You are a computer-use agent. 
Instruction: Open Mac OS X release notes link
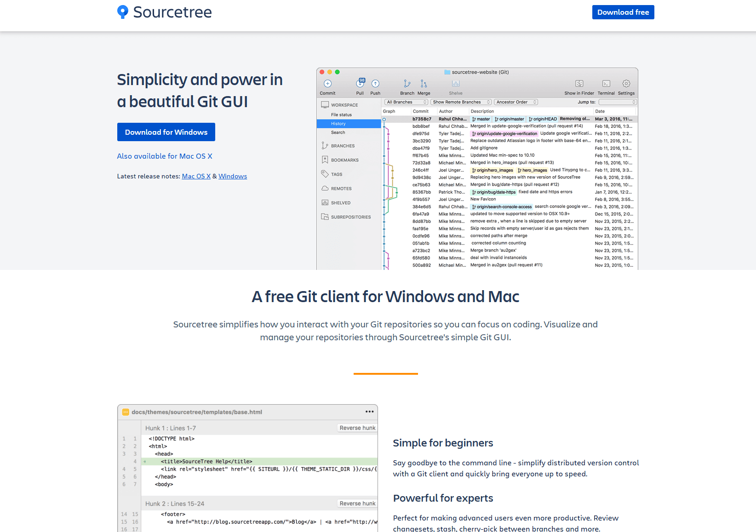196,176
